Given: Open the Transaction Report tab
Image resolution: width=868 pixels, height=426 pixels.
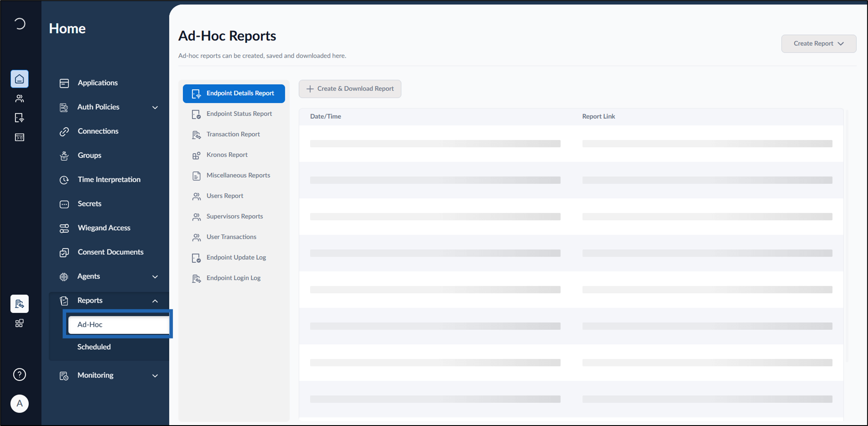Looking at the screenshot, I should coord(234,134).
